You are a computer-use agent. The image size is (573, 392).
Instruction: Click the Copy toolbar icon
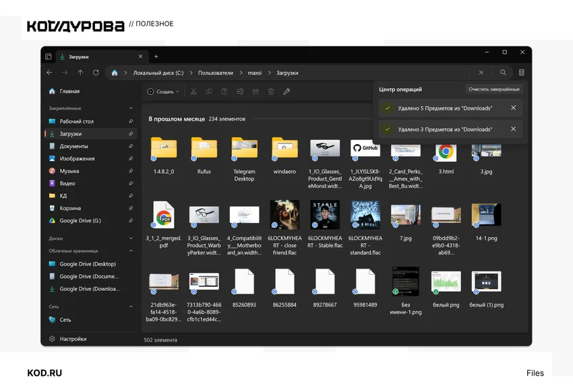[x=209, y=92]
